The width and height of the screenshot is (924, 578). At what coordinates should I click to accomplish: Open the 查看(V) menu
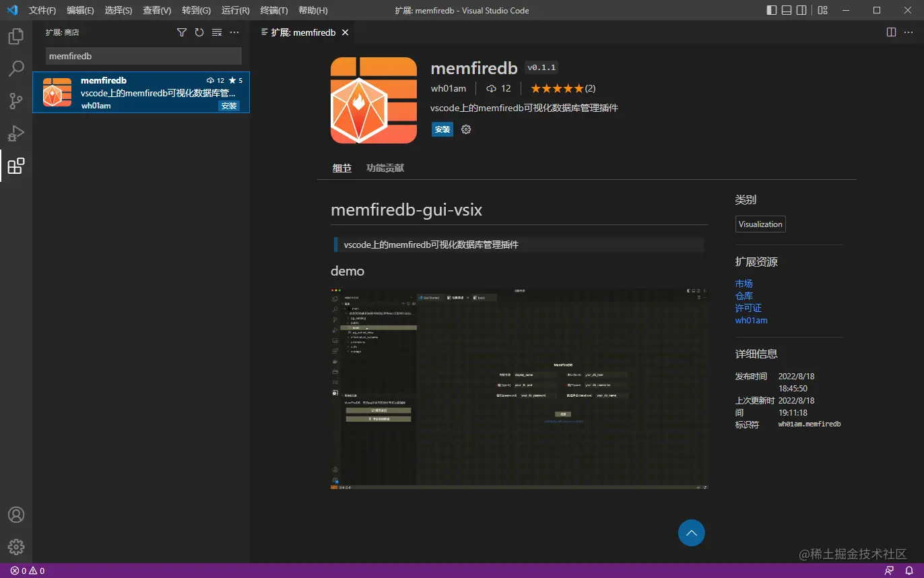(x=157, y=11)
